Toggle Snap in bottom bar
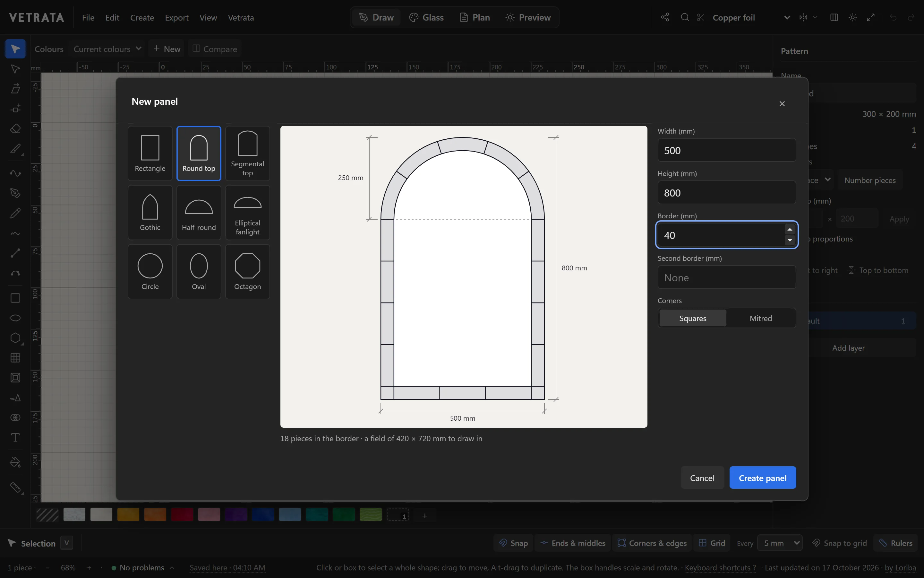 tap(514, 543)
